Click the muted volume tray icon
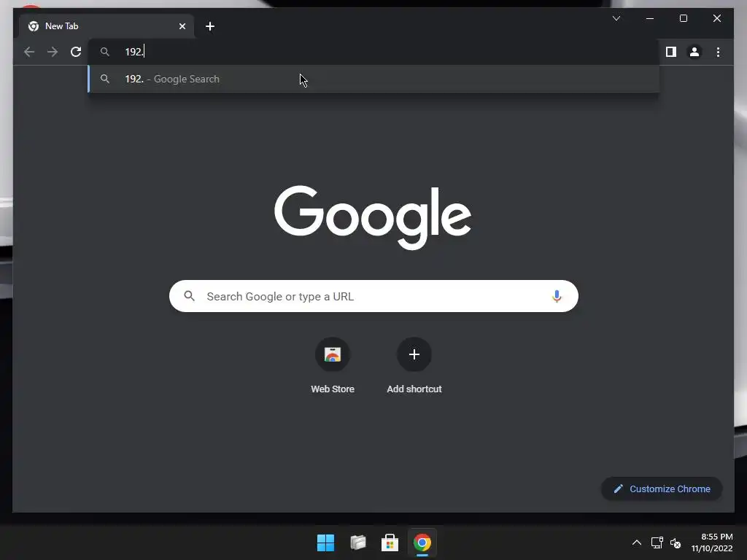This screenshot has width=747, height=560. [x=676, y=542]
